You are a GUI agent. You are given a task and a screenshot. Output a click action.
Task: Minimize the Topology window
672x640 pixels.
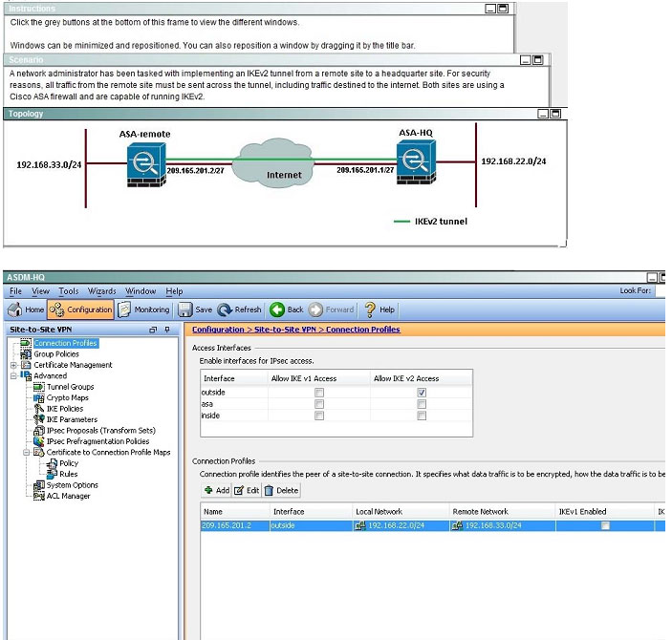click(x=543, y=114)
